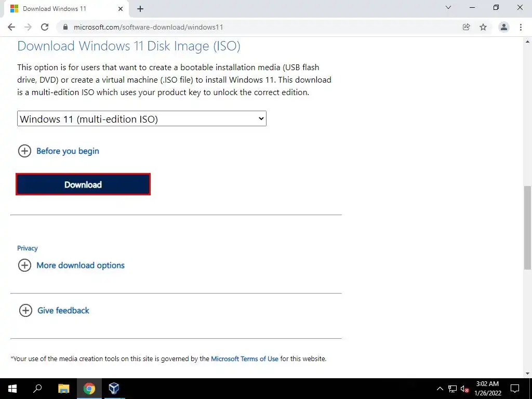Open a new browser tab
Screen dimensions: 532x399
point(140,9)
